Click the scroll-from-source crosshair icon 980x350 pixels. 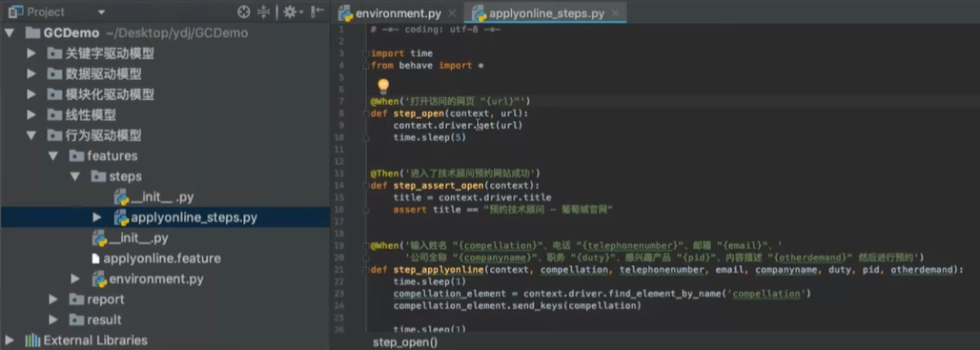pos(244,11)
